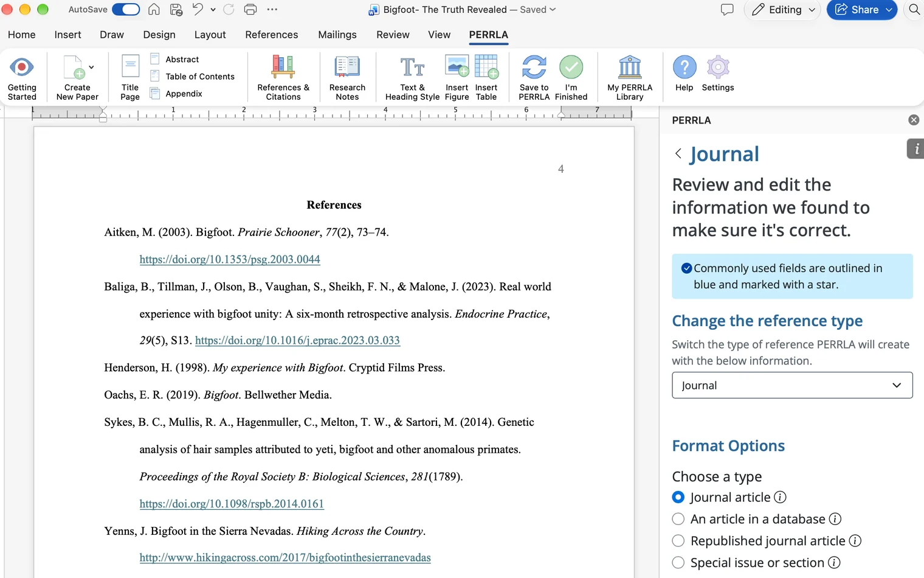Insert an Abstract section
This screenshot has width=924, height=578.
(x=174, y=59)
